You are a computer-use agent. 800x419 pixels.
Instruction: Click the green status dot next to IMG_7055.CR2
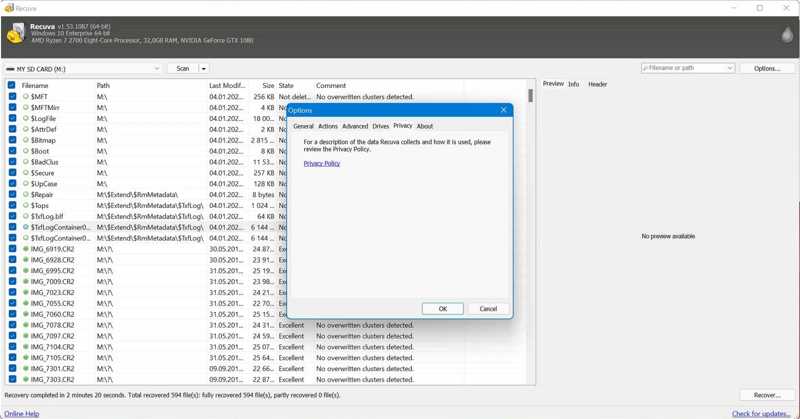26,303
